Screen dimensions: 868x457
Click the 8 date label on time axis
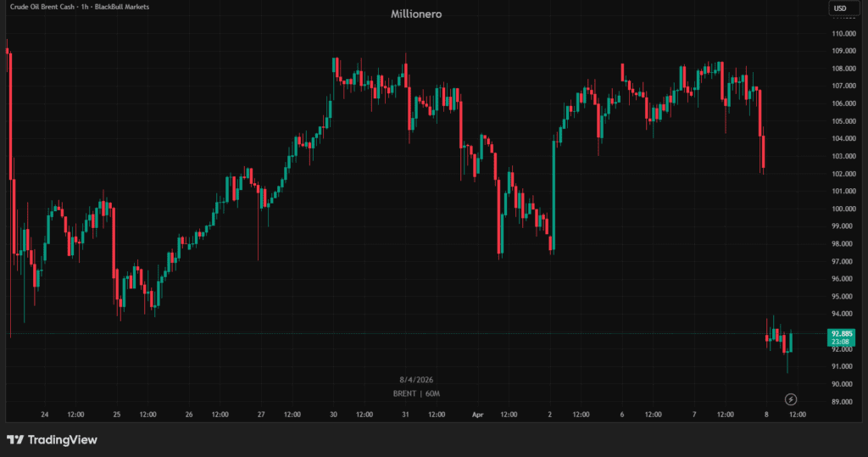[x=766, y=415]
